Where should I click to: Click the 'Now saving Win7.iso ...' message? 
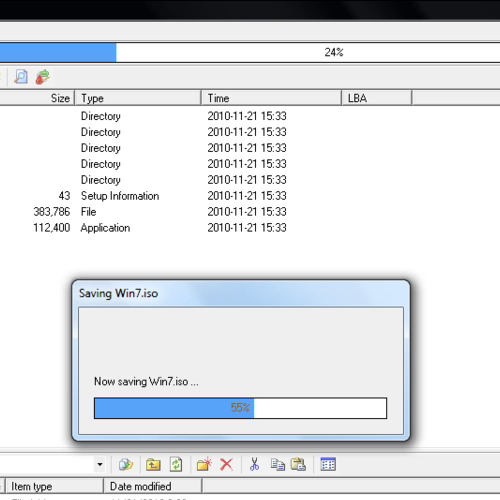[146, 381]
